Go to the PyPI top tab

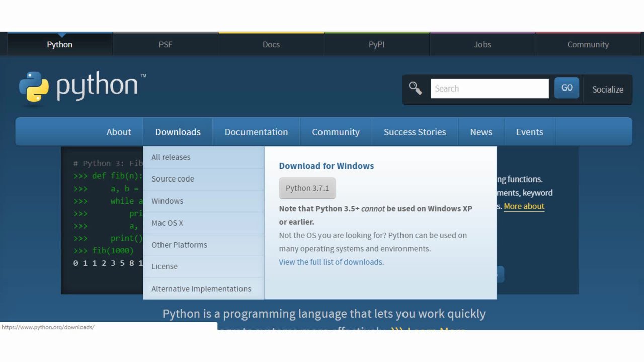click(377, 44)
